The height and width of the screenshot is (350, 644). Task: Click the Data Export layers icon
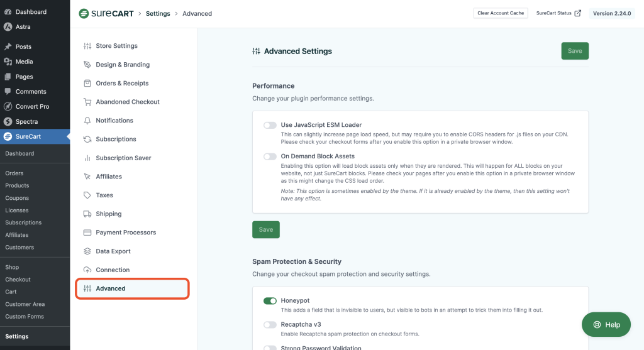tap(87, 251)
